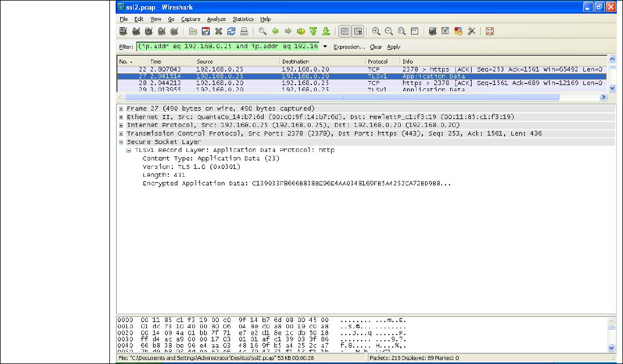
Task: Start a new live capture icon
Action: tap(149, 31)
